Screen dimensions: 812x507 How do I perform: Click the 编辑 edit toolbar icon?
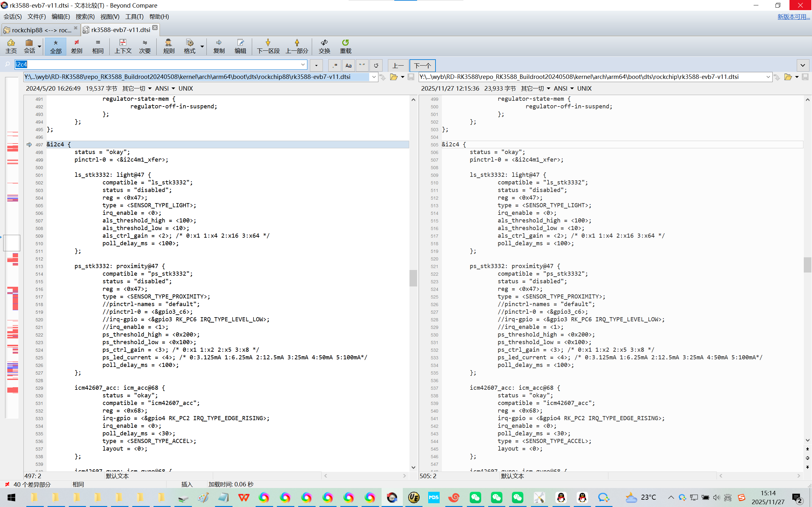[240, 46]
